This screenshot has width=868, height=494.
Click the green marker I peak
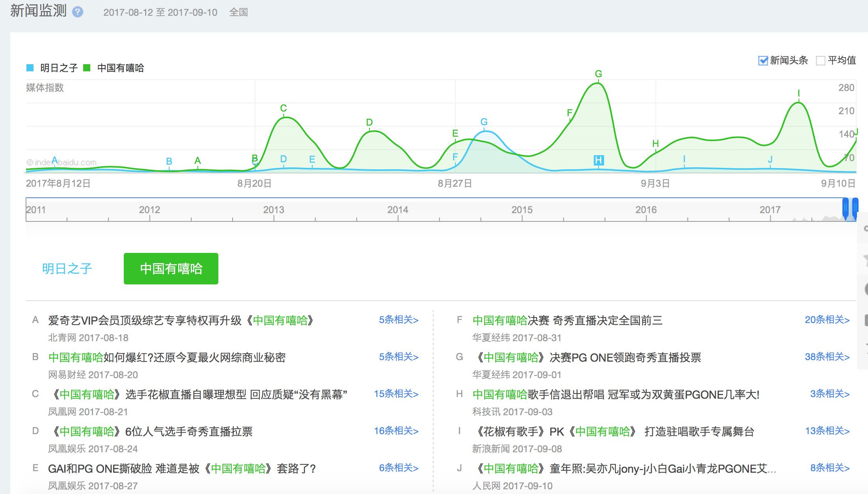click(799, 93)
